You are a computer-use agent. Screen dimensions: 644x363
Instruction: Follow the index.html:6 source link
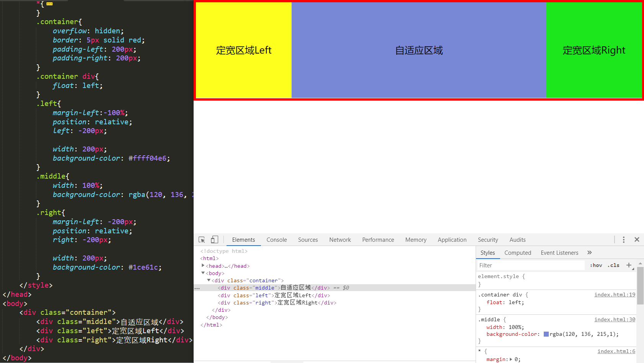(x=616, y=351)
